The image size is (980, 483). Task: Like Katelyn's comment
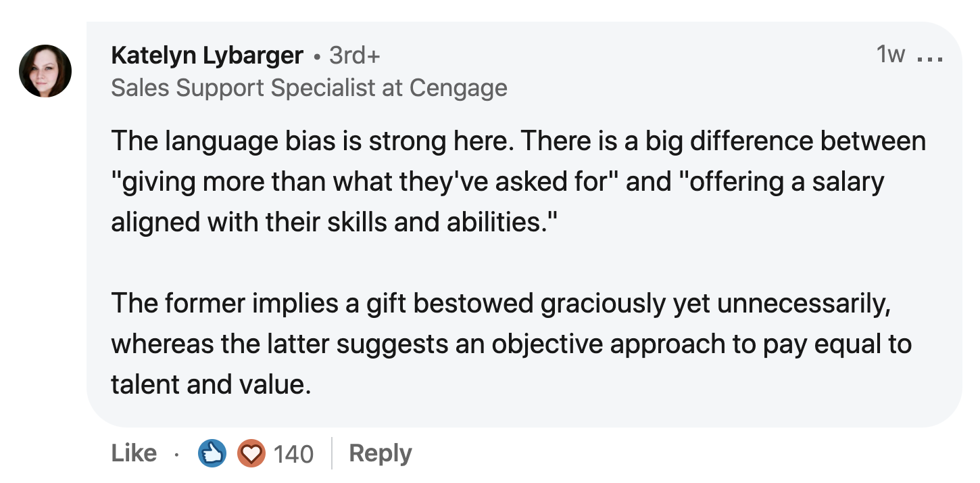(134, 453)
